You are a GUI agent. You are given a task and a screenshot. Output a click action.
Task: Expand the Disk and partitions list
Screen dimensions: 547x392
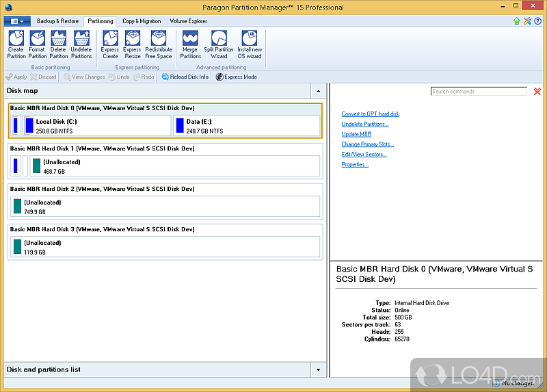tap(318, 369)
